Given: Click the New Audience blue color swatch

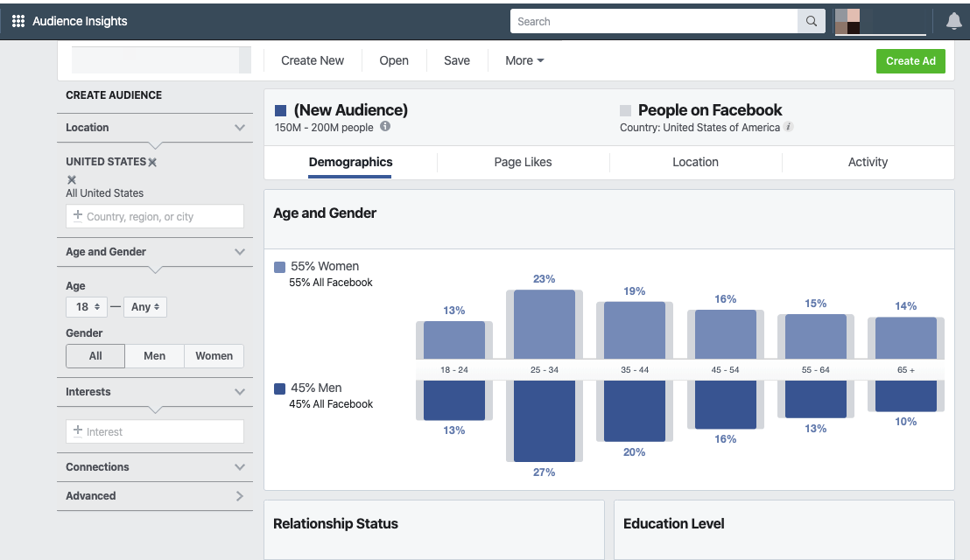Looking at the screenshot, I should point(281,110).
